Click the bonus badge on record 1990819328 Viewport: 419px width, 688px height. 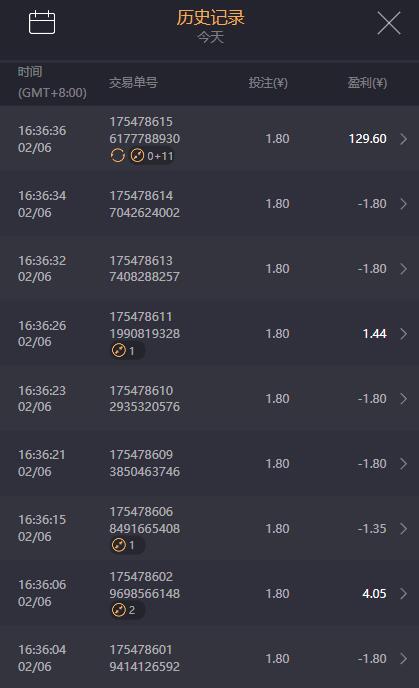point(124,351)
